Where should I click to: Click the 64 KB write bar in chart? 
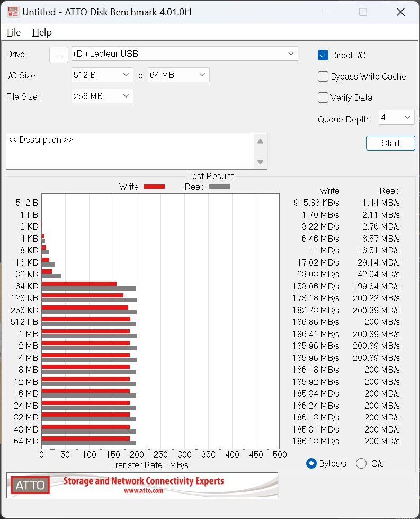[79, 284]
